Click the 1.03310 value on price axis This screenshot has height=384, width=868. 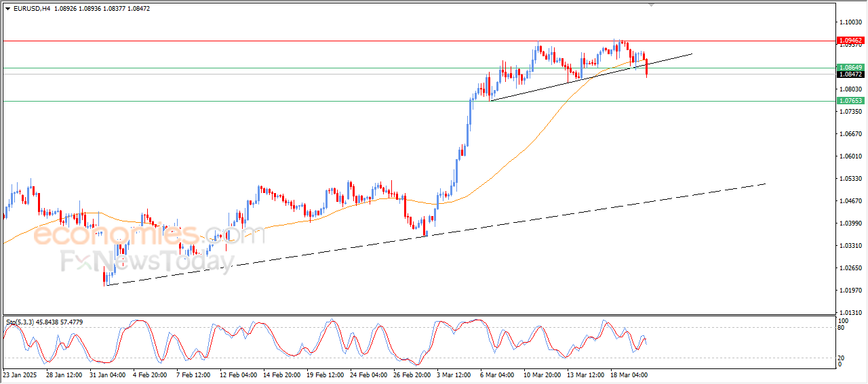(850, 246)
